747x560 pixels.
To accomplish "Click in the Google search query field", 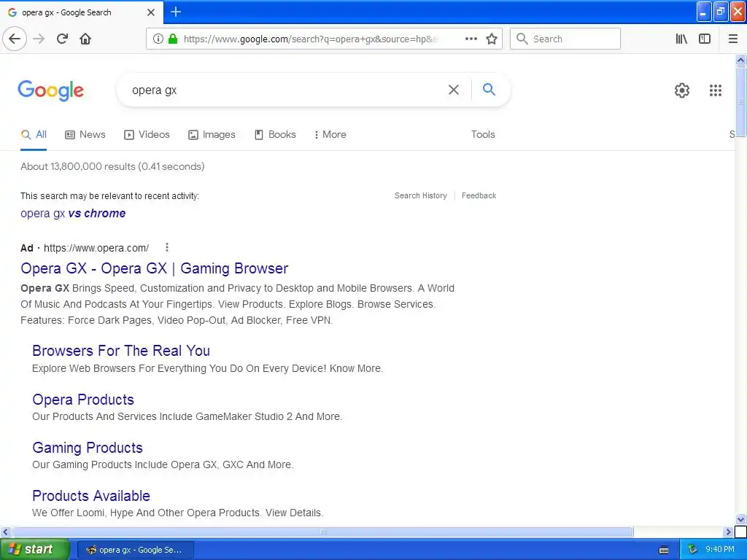I will pyautogui.click(x=286, y=90).
